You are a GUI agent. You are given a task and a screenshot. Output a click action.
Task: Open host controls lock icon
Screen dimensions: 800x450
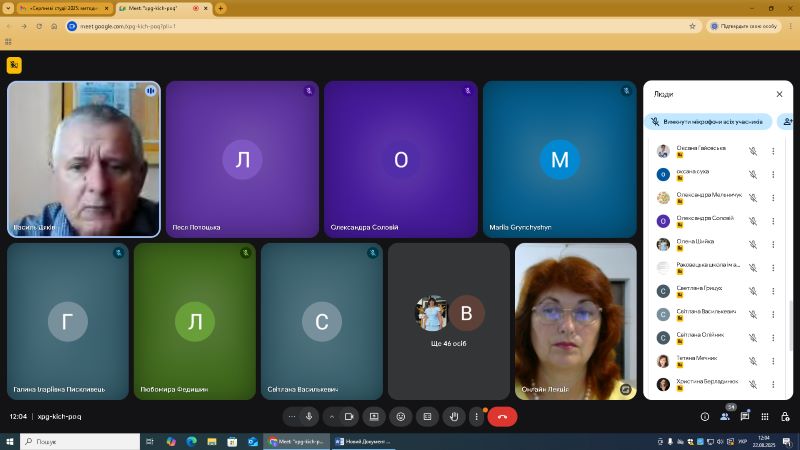point(783,416)
